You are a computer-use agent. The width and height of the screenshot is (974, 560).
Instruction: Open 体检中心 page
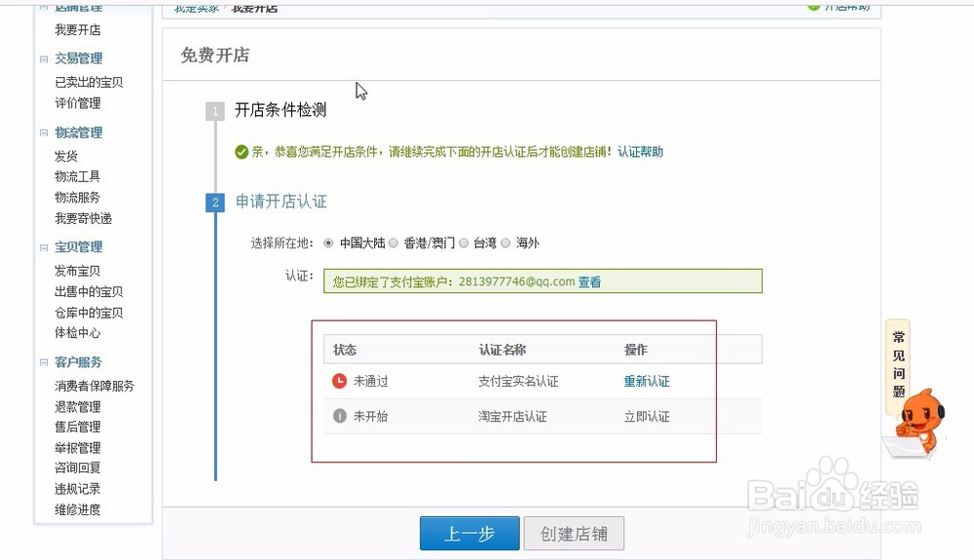coord(78,333)
